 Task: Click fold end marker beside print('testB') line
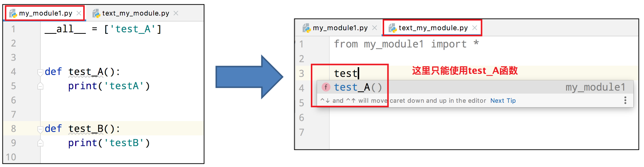(40, 143)
